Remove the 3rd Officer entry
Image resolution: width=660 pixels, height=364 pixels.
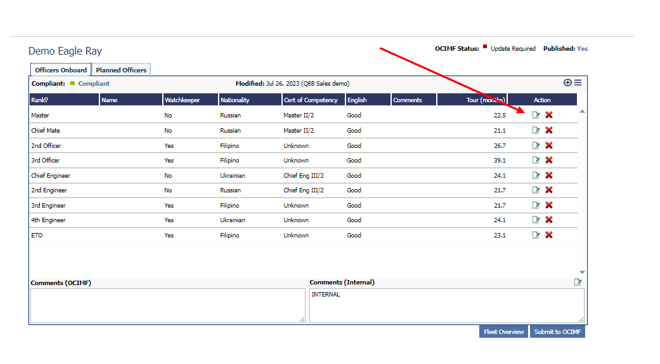click(x=549, y=160)
